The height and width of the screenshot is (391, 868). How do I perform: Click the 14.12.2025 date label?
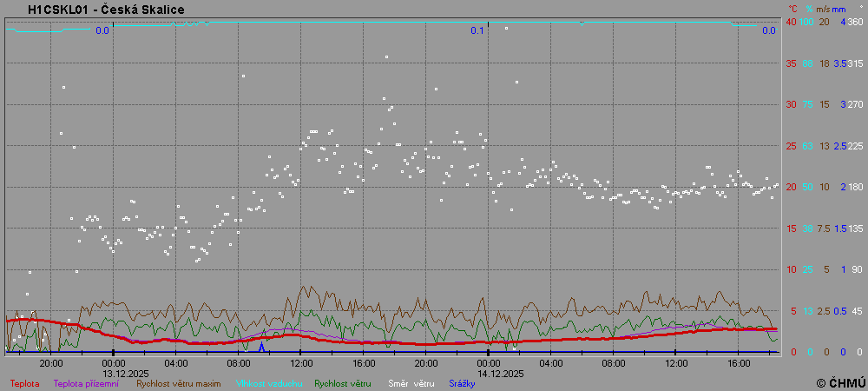(x=501, y=373)
